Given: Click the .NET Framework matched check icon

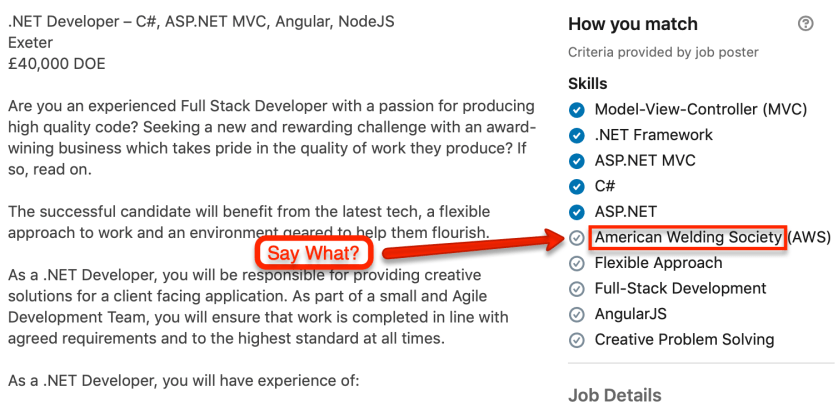Looking at the screenshot, I should 576,135.
